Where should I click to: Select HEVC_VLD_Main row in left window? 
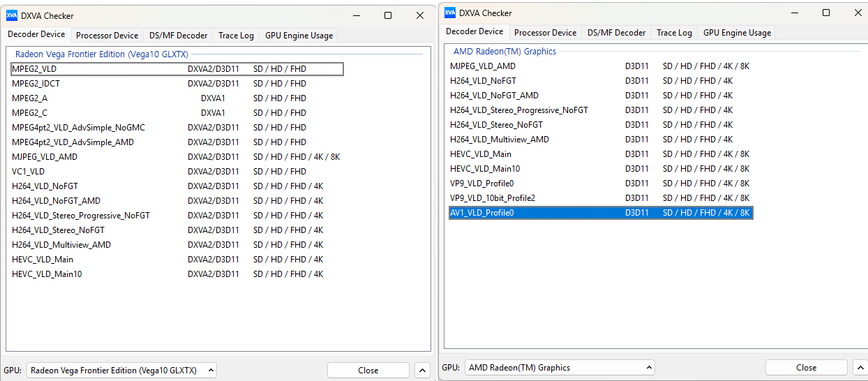[177, 260]
